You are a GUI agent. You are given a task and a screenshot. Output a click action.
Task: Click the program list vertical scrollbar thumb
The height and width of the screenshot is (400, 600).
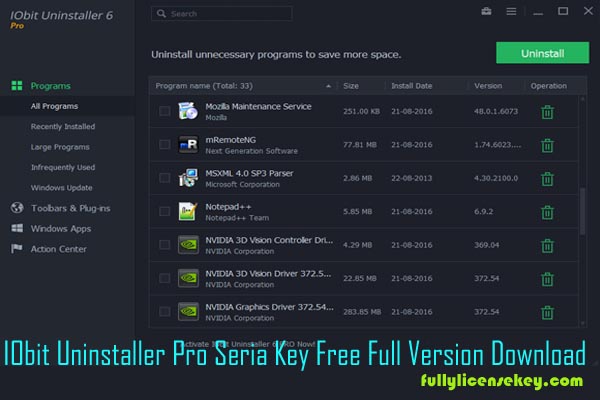(x=582, y=211)
